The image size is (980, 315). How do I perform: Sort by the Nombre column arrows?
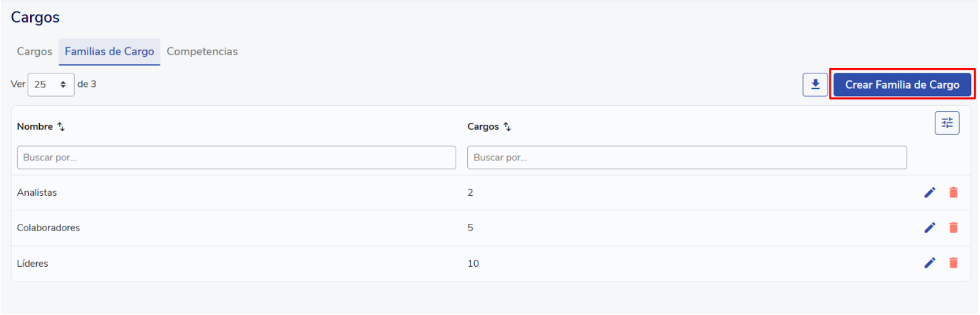(x=61, y=127)
